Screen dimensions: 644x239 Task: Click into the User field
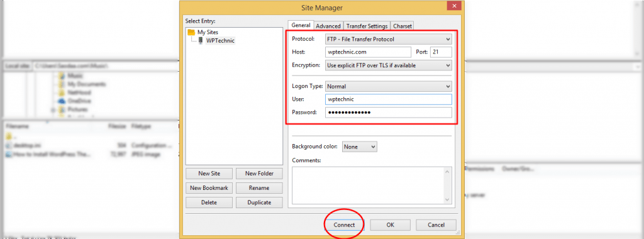coord(388,99)
